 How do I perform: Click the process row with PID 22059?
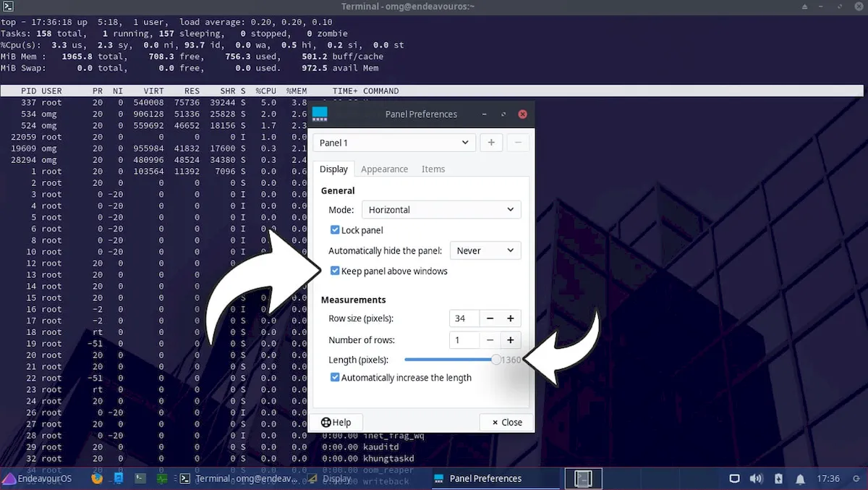click(x=155, y=137)
